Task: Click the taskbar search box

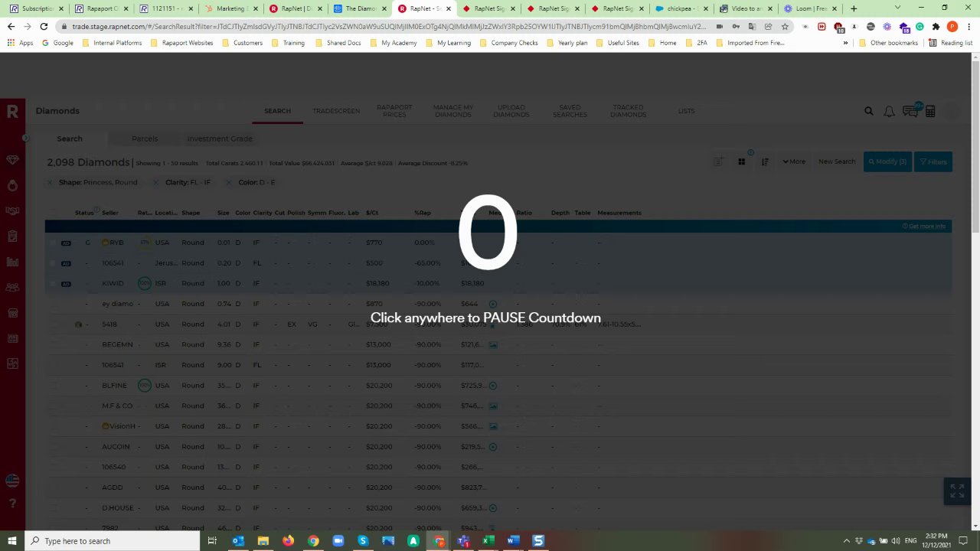Action: [113, 541]
